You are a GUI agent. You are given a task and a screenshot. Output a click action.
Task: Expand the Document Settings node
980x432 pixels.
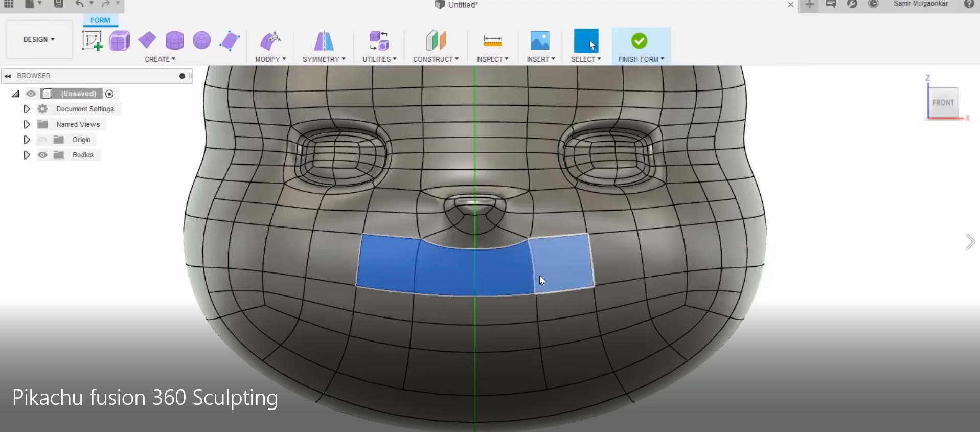pos(27,109)
